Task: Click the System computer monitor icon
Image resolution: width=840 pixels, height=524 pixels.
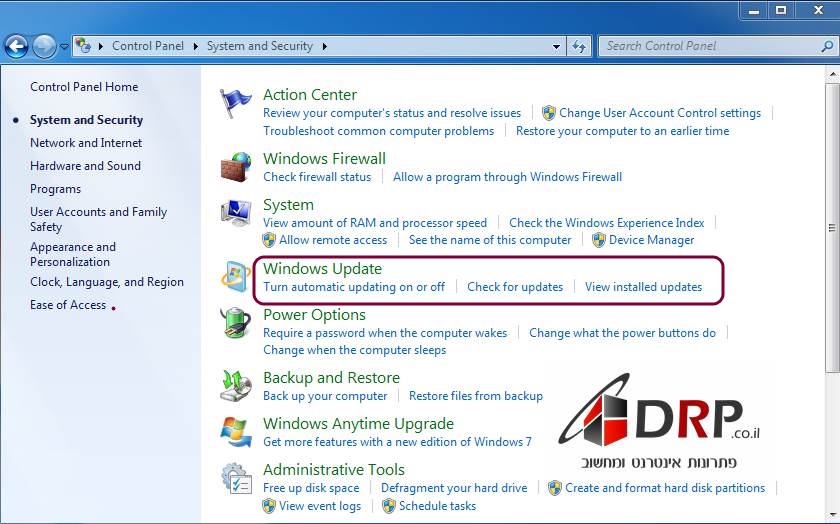Action: pos(237,213)
